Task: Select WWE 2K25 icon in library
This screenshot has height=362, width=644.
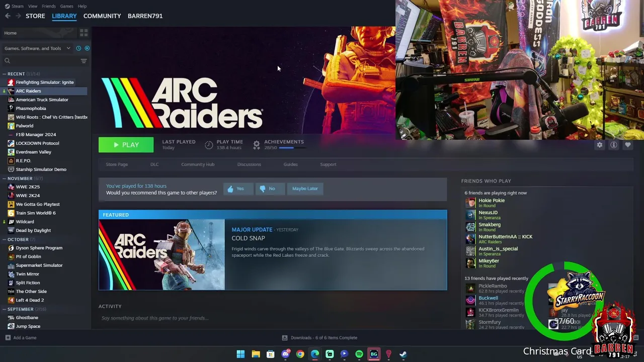Action: pyautogui.click(x=11, y=187)
